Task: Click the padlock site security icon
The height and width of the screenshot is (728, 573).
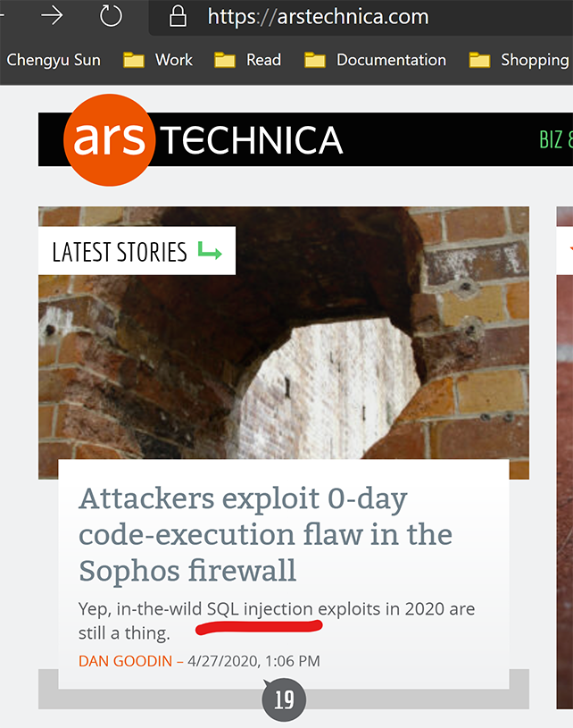Action: click(178, 16)
